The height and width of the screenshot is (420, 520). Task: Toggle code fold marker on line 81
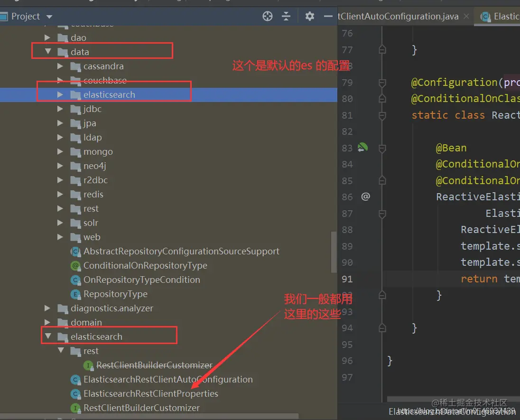(382, 115)
